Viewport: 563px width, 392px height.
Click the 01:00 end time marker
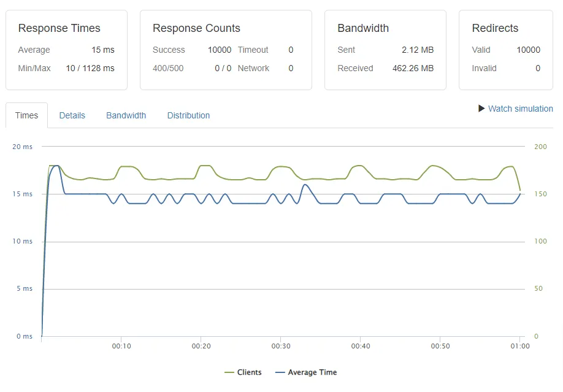pos(519,346)
